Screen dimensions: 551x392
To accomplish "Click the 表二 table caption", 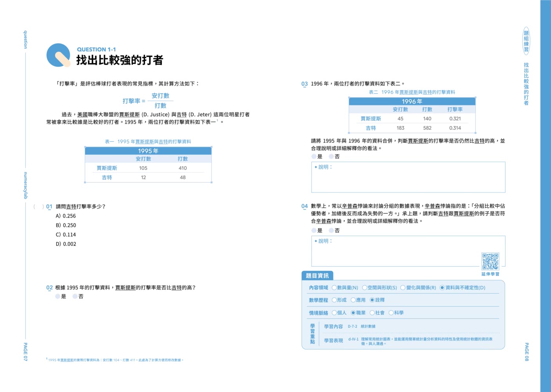I will (412, 92).
